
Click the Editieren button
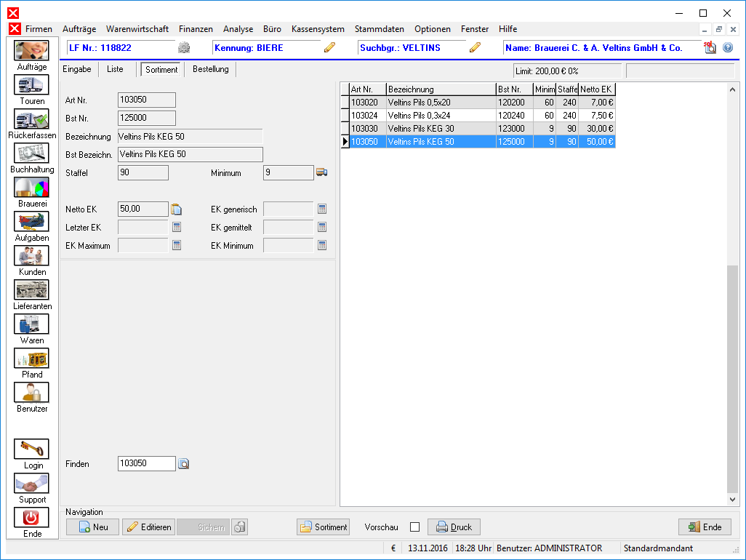[148, 527]
